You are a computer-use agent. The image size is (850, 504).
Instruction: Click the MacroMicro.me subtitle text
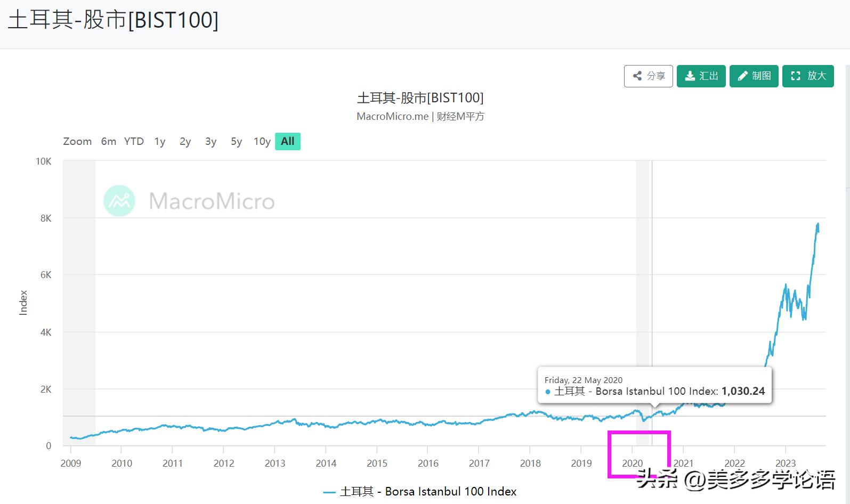point(392,117)
